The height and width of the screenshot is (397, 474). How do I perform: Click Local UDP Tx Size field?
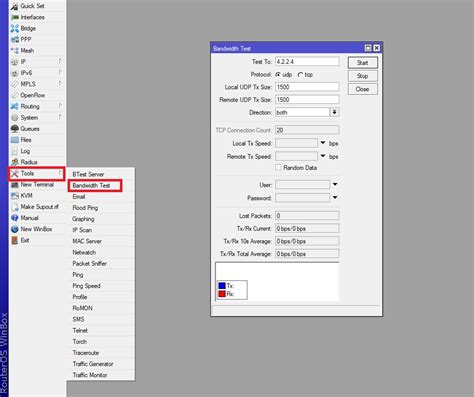[307, 87]
